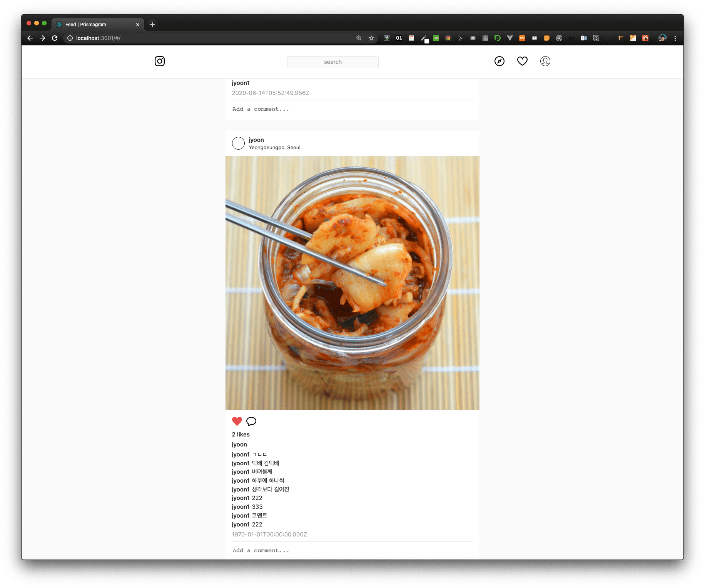The width and height of the screenshot is (705, 588).
Task: Bookmark this page with star icon
Action: click(x=371, y=38)
